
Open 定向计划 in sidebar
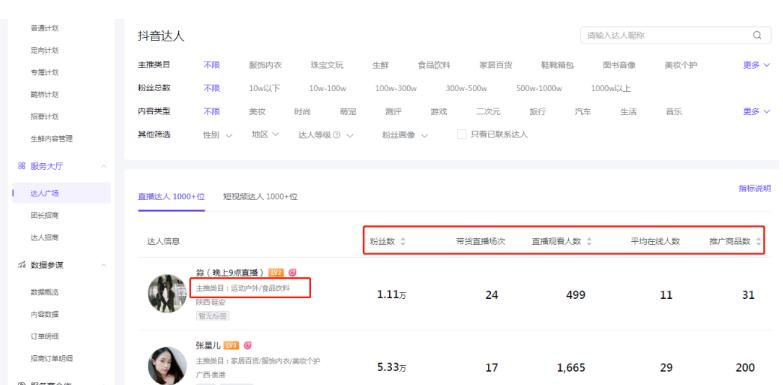tap(44, 50)
